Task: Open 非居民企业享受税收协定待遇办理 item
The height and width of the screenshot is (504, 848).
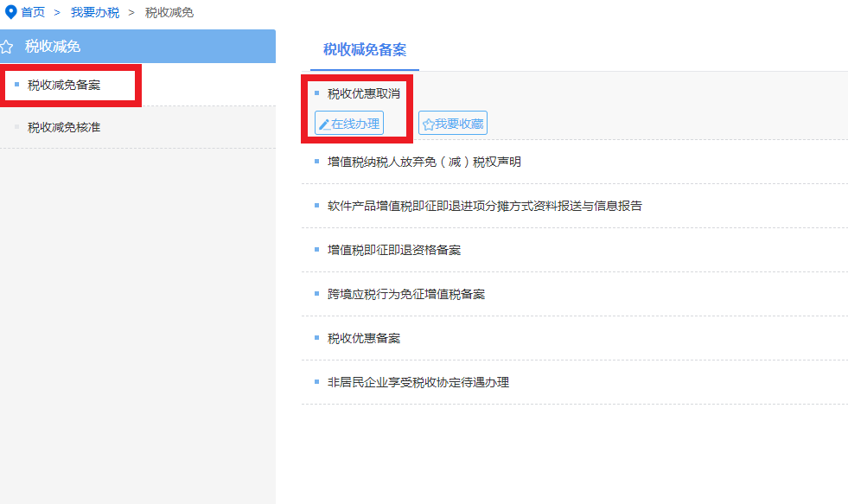Action: pyautogui.click(x=418, y=382)
